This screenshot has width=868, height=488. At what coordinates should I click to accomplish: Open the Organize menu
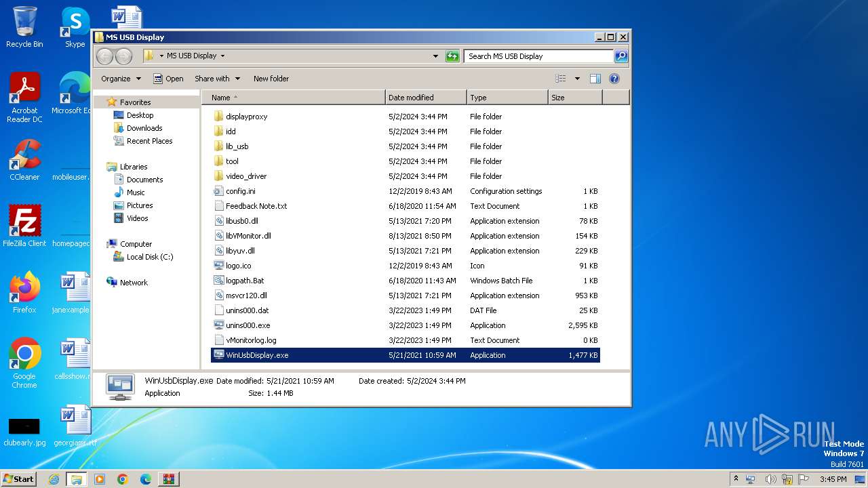pos(121,79)
